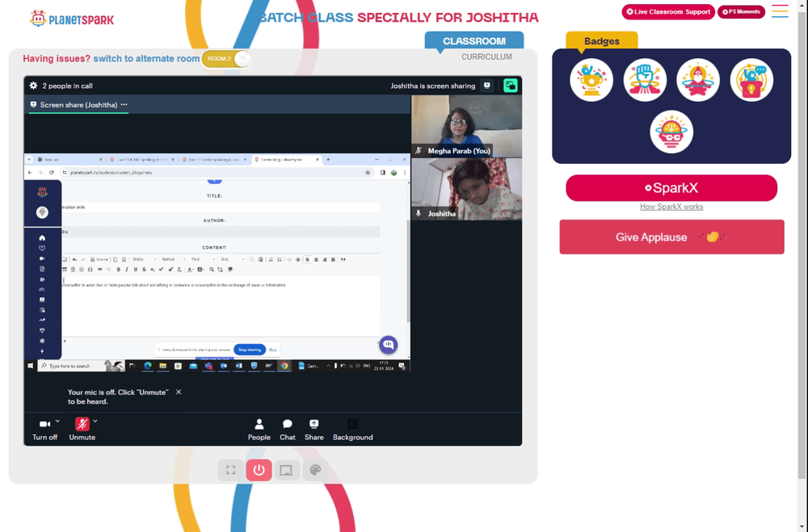Open the color palette theme icon
Image resolution: width=808 pixels, height=532 pixels.
(315, 470)
